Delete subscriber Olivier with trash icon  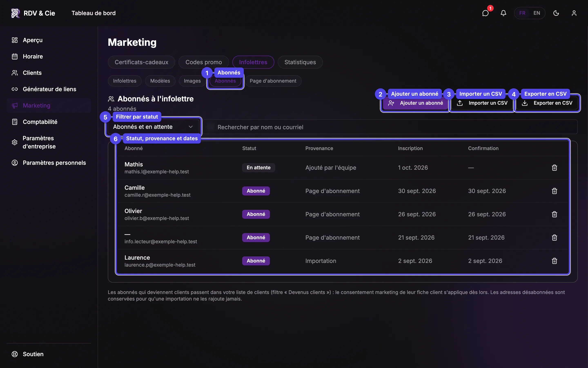point(554,214)
